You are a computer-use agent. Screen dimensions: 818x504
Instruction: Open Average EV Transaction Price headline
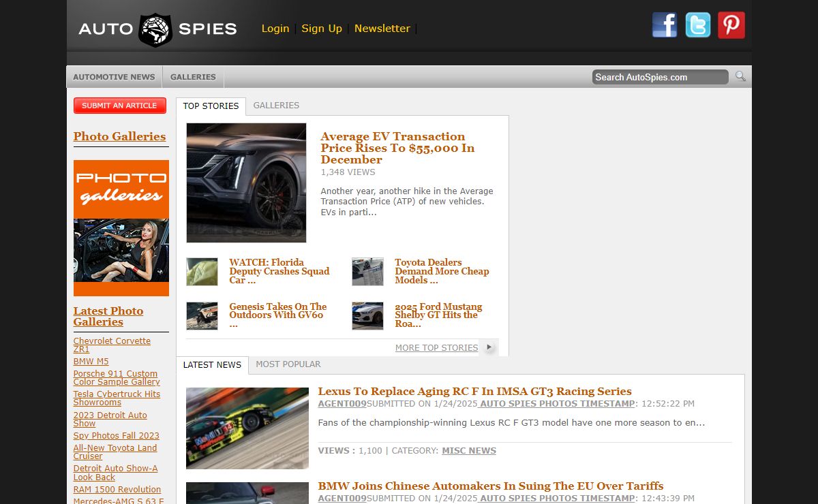[x=397, y=148]
